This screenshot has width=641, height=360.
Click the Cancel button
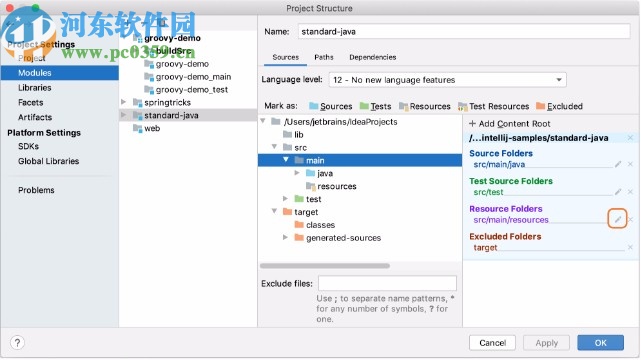(492, 343)
